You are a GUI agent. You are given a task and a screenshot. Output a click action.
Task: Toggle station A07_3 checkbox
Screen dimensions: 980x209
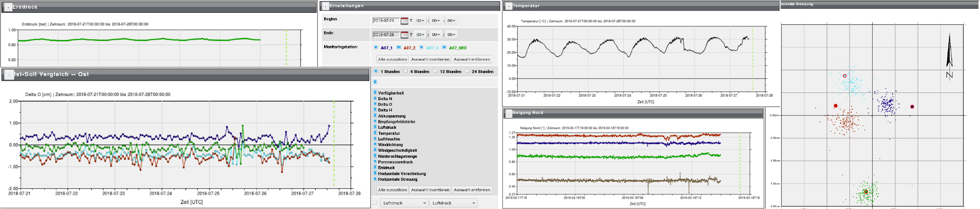(x=421, y=47)
